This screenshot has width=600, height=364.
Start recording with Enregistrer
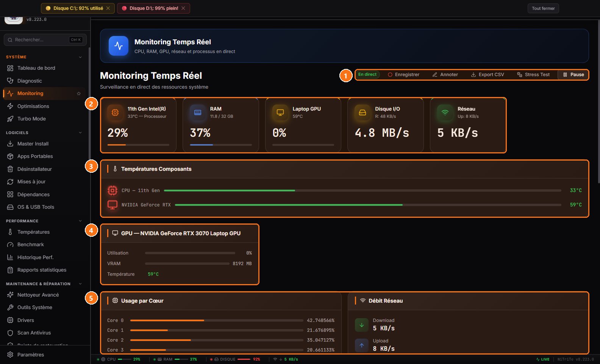[x=403, y=75]
